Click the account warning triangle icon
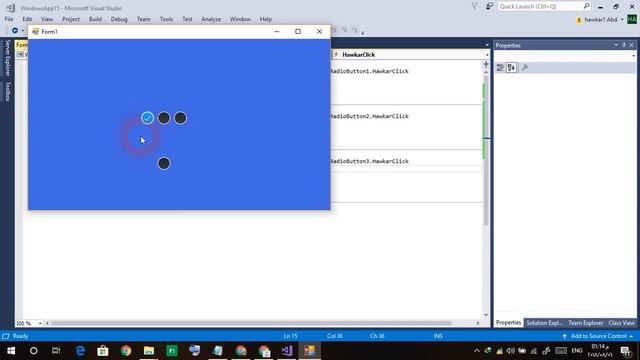Image resolution: width=640 pixels, height=360 pixels. tap(579, 20)
